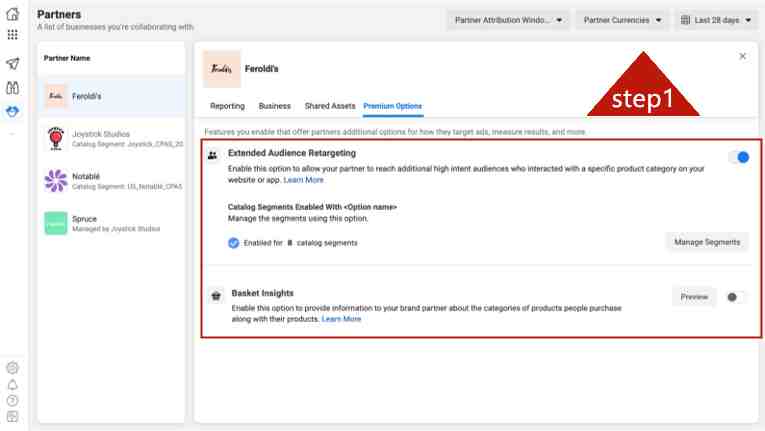Click the Basket Insights heading
Viewport: 765px width, 431px height.
click(x=262, y=293)
